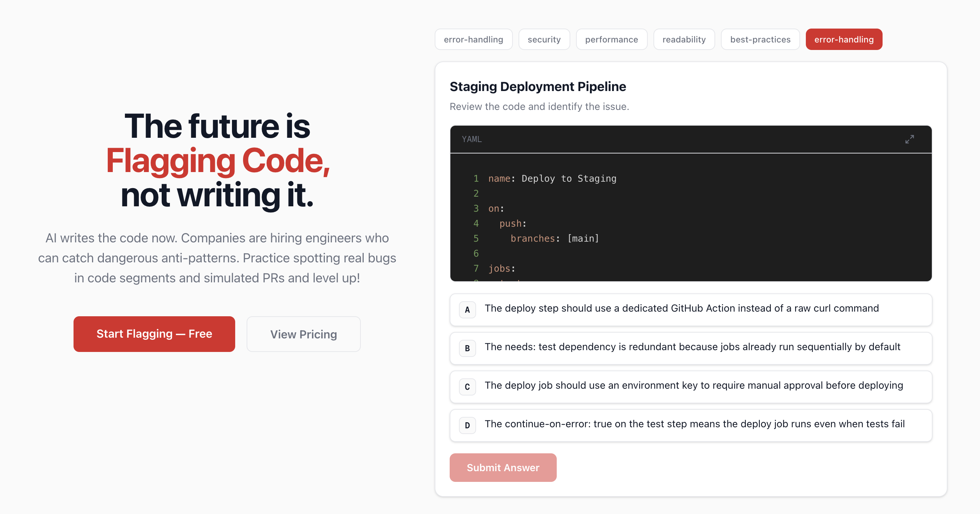
Task: Click the red 'Flagging Code,' headline text
Action: pyautogui.click(x=218, y=161)
